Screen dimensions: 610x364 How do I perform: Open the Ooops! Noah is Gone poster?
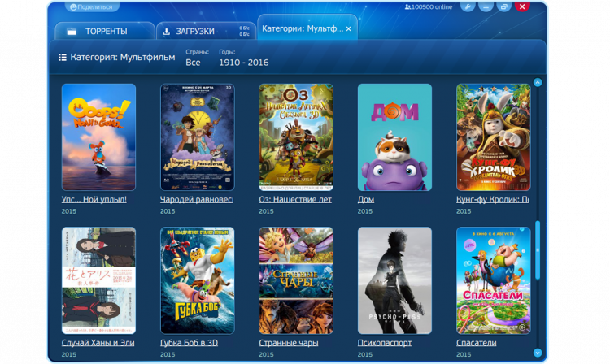click(x=98, y=137)
